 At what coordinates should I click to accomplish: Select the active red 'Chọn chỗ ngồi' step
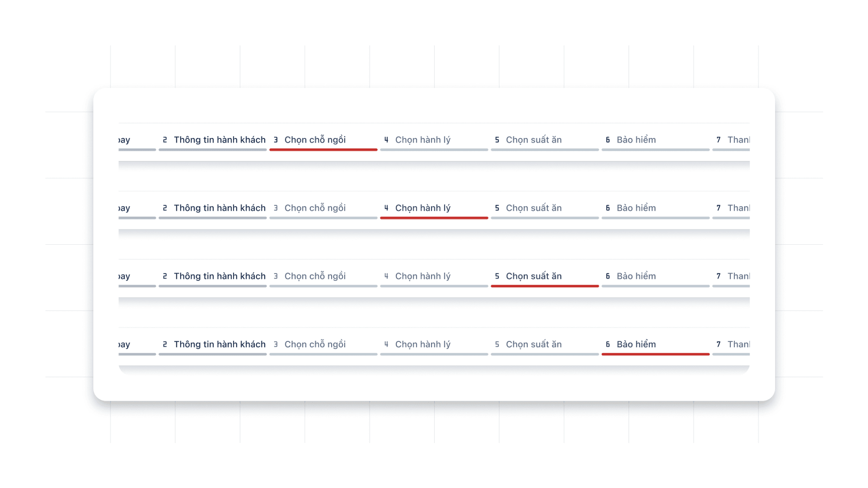(x=315, y=140)
